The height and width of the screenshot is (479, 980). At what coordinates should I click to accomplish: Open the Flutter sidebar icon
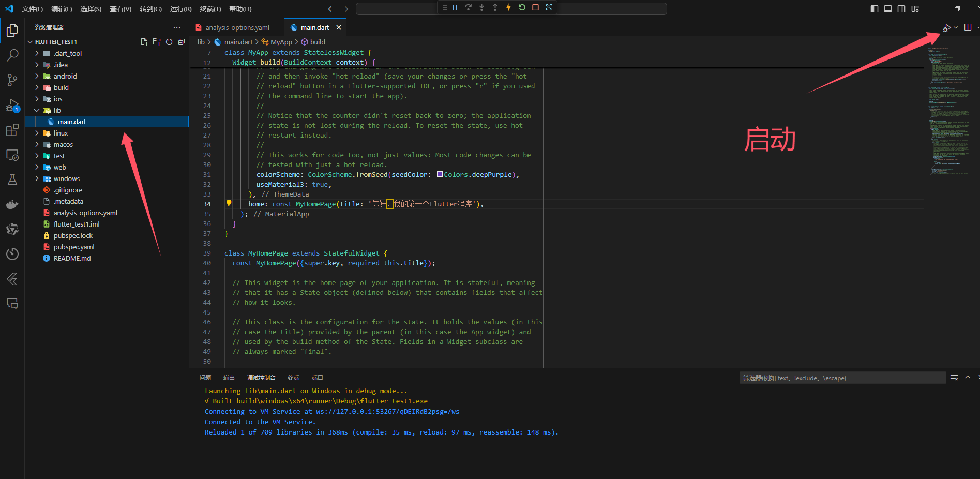(12, 279)
